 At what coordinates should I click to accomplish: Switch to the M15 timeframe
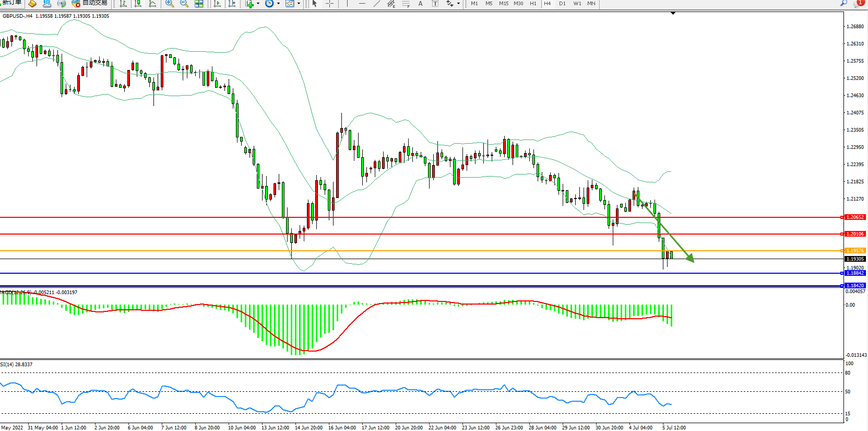[503, 4]
